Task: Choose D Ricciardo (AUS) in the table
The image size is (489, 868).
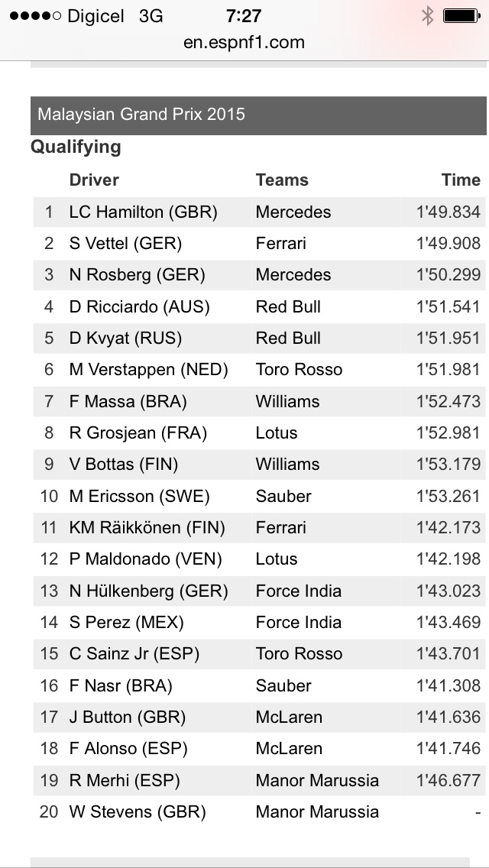Action: coord(139,307)
